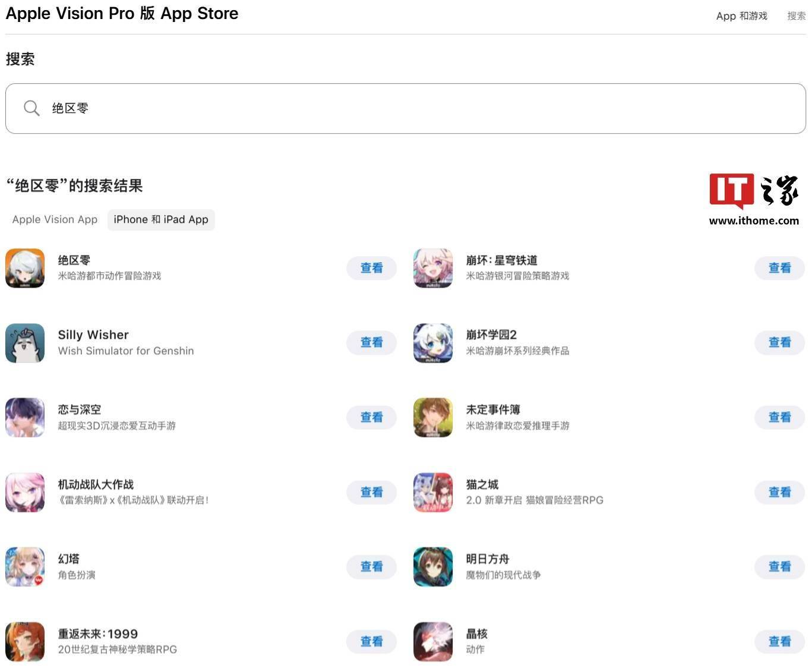View the 未定事件簿 app
Image resolution: width=812 pixels, height=668 pixels.
click(780, 417)
